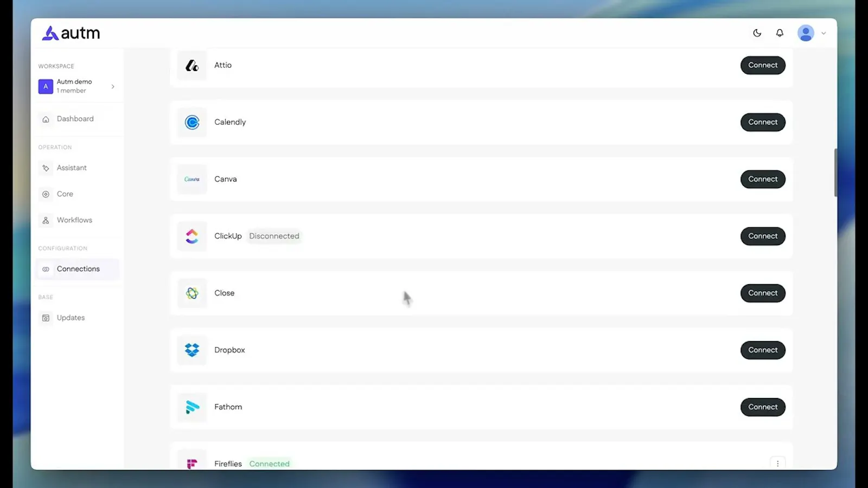Click the Core icon in sidebar
Viewport: 868px width, 488px height.
(46, 194)
